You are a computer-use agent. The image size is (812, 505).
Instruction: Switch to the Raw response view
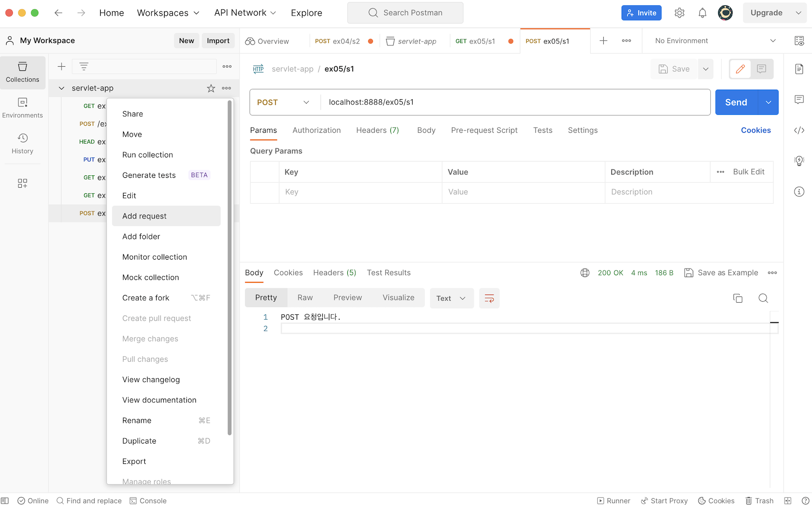(305, 298)
